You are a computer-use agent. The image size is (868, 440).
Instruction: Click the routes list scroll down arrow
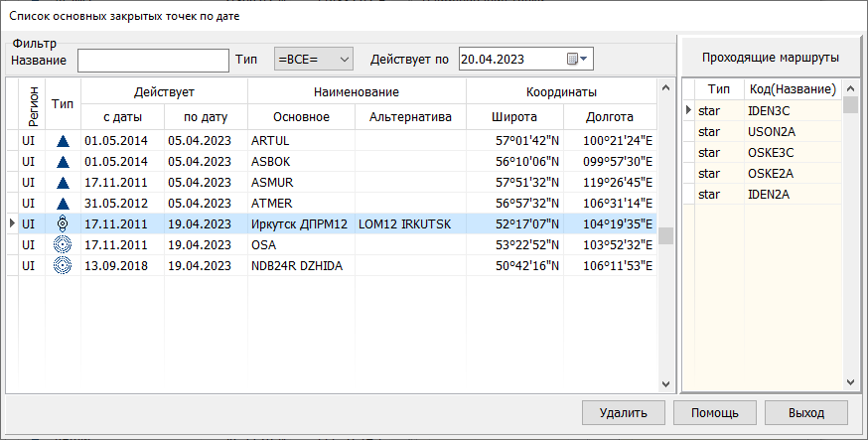point(851,382)
